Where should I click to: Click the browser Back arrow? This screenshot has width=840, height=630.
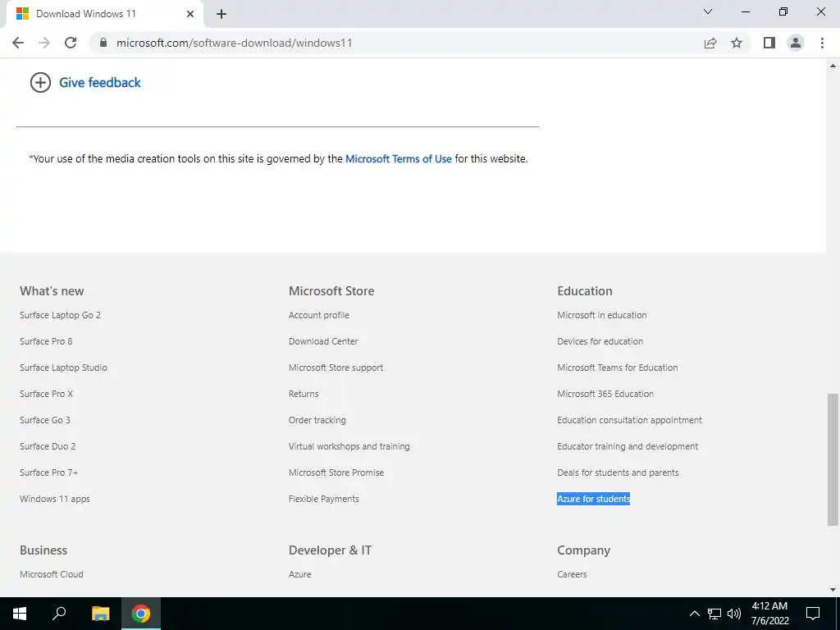pos(18,43)
